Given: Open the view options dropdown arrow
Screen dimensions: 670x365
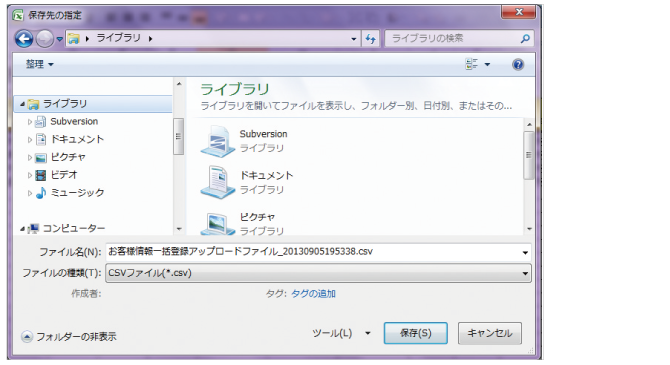Looking at the screenshot, I should click(487, 65).
